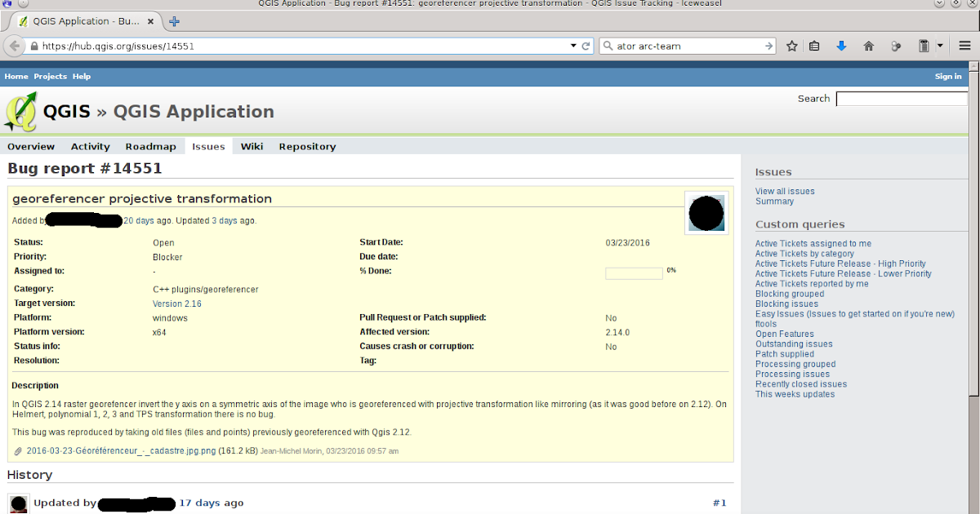Focus the QGIS site Search field
Screen dimensions: 980x514
click(x=902, y=99)
